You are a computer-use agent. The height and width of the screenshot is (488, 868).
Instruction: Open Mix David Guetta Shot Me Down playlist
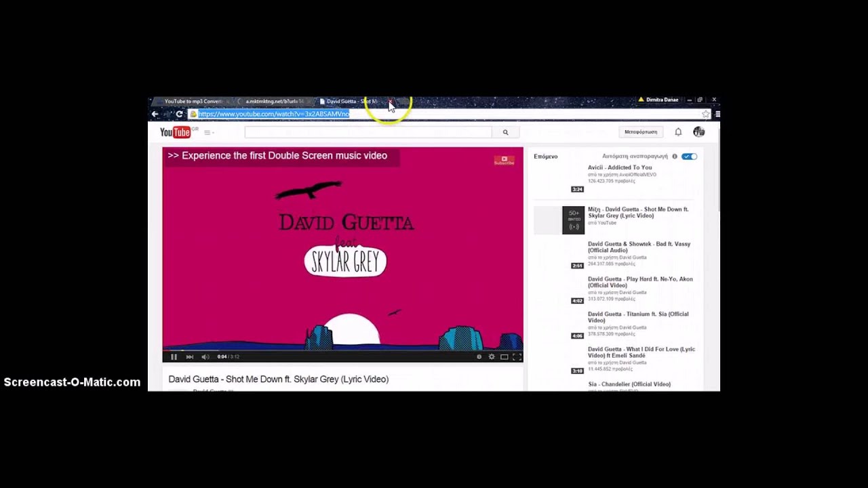pos(638,212)
